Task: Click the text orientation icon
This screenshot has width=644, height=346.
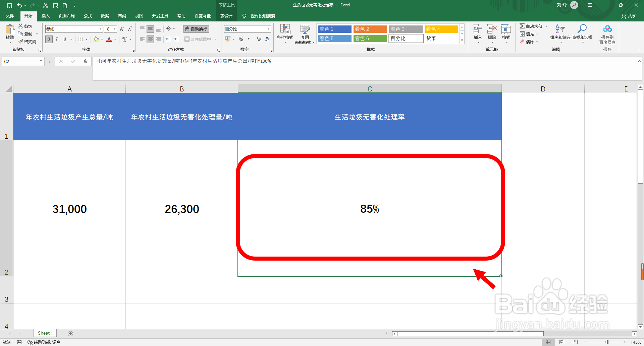Action: point(169,29)
